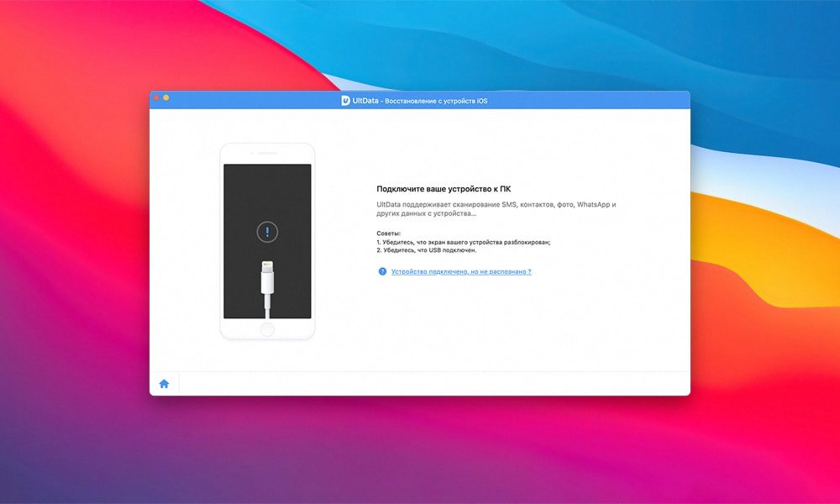This screenshot has width=840, height=504.
Task: Minimize the window using the yellow button
Action: point(166,98)
